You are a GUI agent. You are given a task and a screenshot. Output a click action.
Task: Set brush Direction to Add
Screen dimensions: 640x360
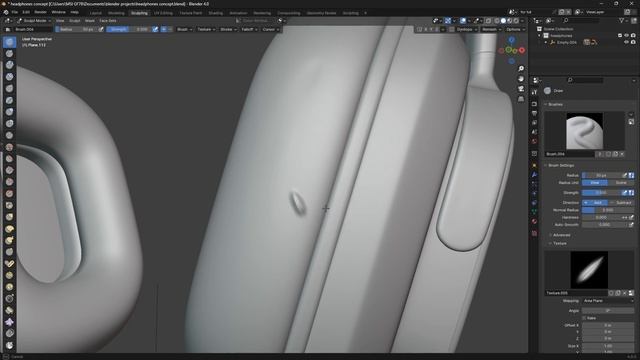click(x=595, y=202)
